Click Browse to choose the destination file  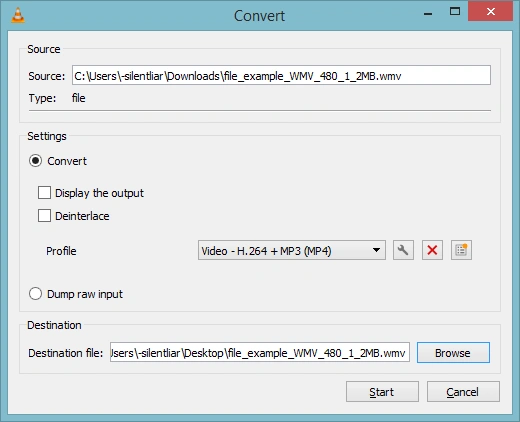pyautogui.click(x=453, y=352)
